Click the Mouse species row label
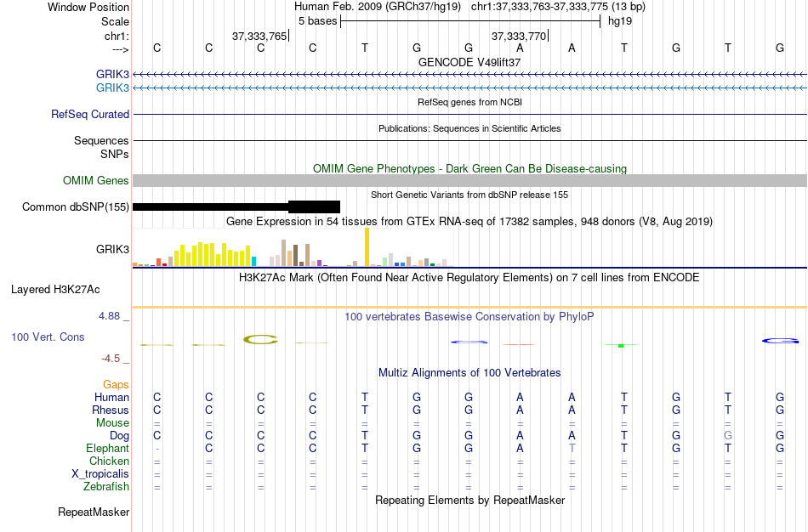Image resolution: width=808 pixels, height=532 pixels. [x=112, y=423]
